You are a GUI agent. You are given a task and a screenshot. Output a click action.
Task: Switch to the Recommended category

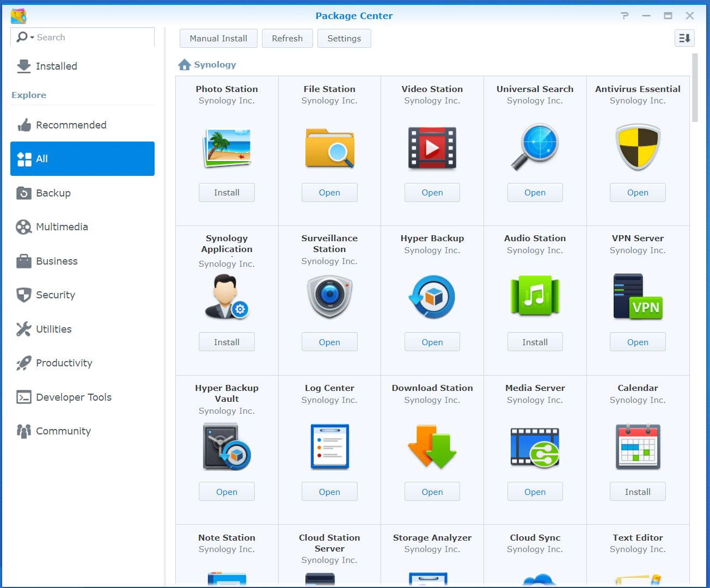(71, 125)
